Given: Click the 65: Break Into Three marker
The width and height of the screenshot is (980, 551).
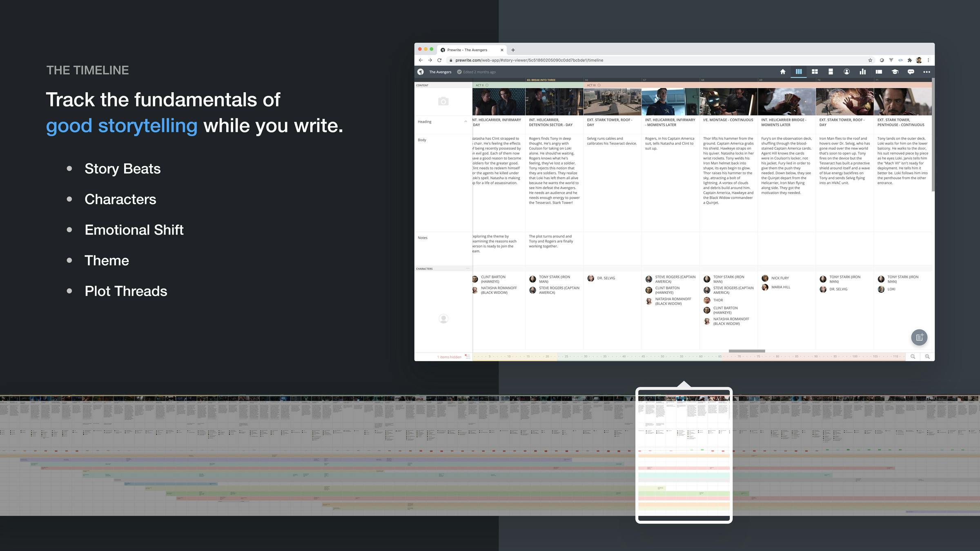Looking at the screenshot, I should coord(541,80).
